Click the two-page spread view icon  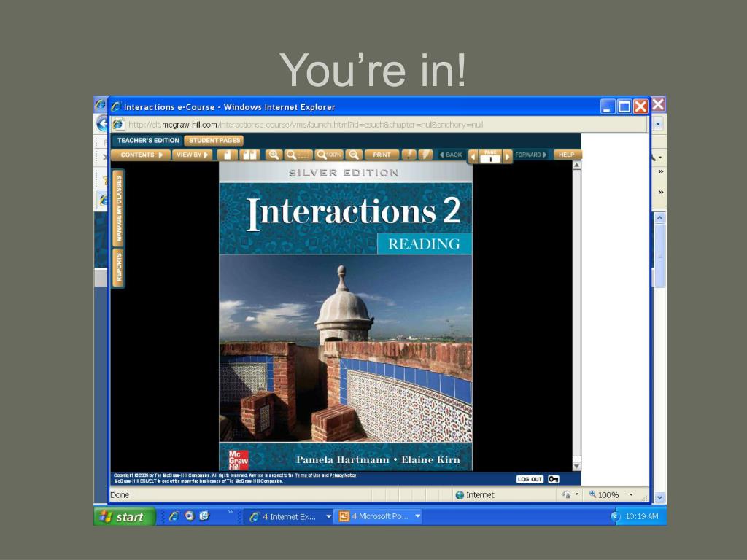pyautogui.click(x=249, y=155)
